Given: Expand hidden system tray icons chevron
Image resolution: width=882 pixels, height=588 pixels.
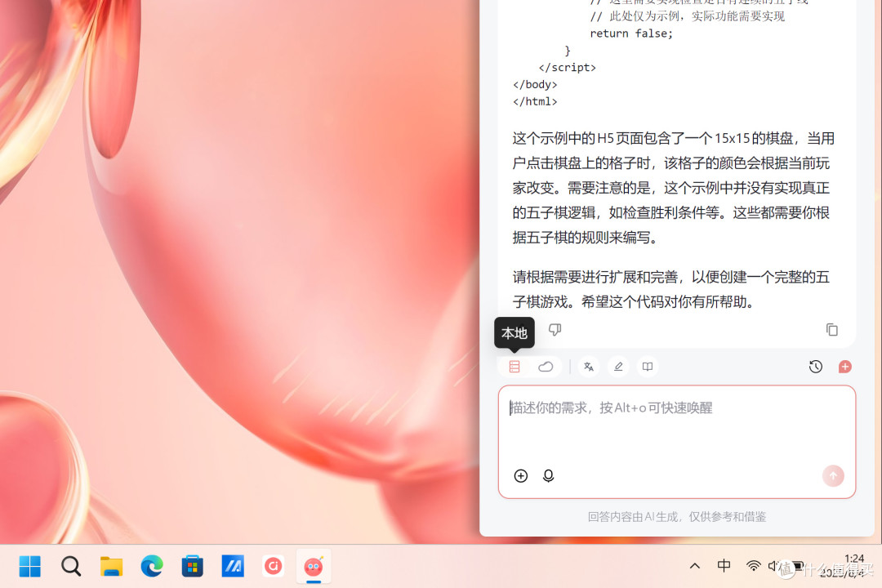Looking at the screenshot, I should tap(695, 566).
